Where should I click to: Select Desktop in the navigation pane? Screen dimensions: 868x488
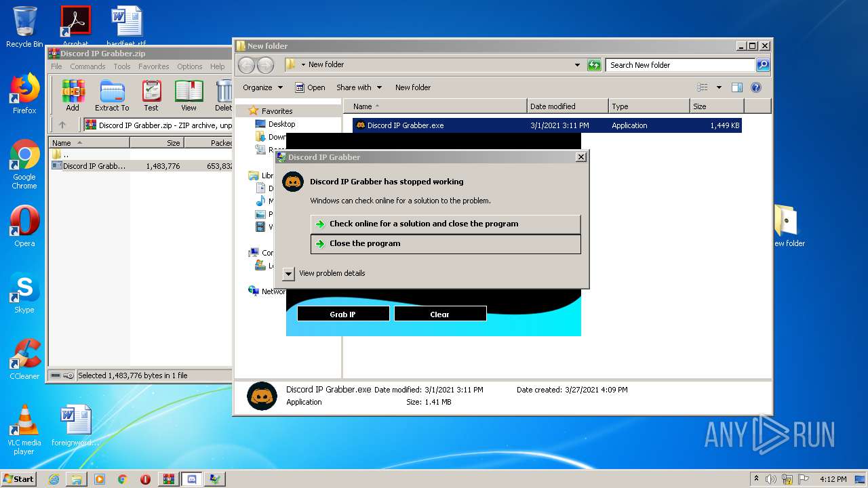click(x=281, y=124)
